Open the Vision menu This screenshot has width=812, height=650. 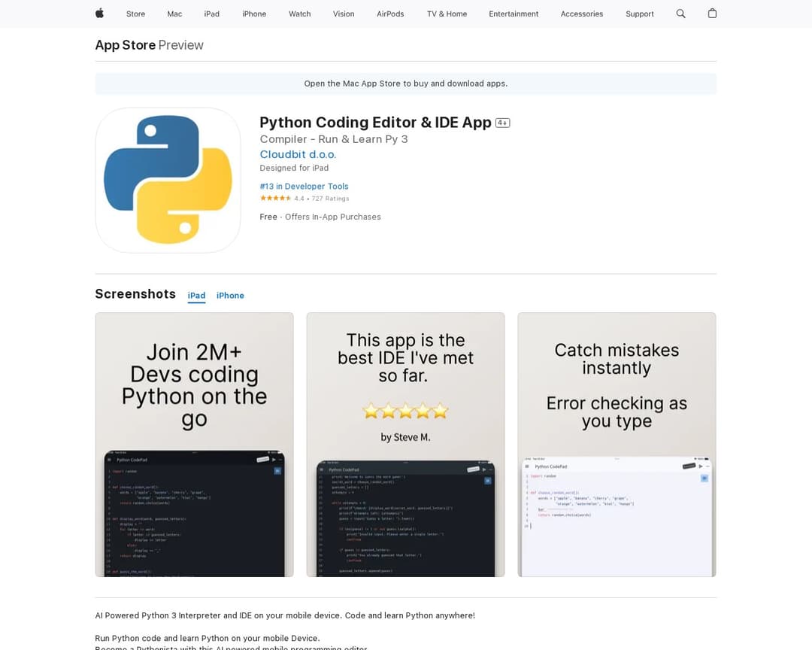(x=344, y=14)
